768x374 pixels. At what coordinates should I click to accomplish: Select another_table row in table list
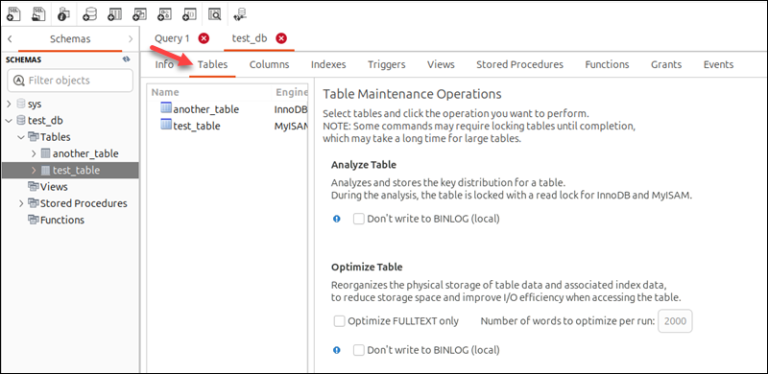coord(227,109)
